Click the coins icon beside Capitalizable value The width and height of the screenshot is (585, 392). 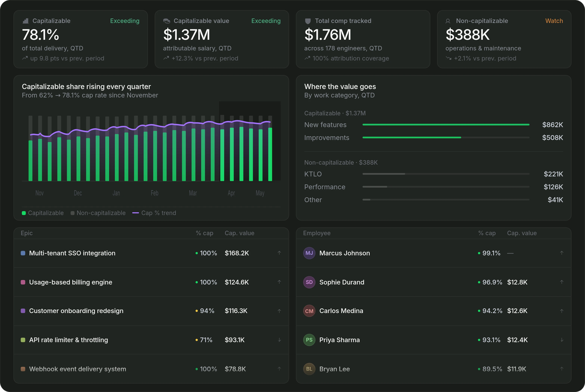tap(167, 21)
